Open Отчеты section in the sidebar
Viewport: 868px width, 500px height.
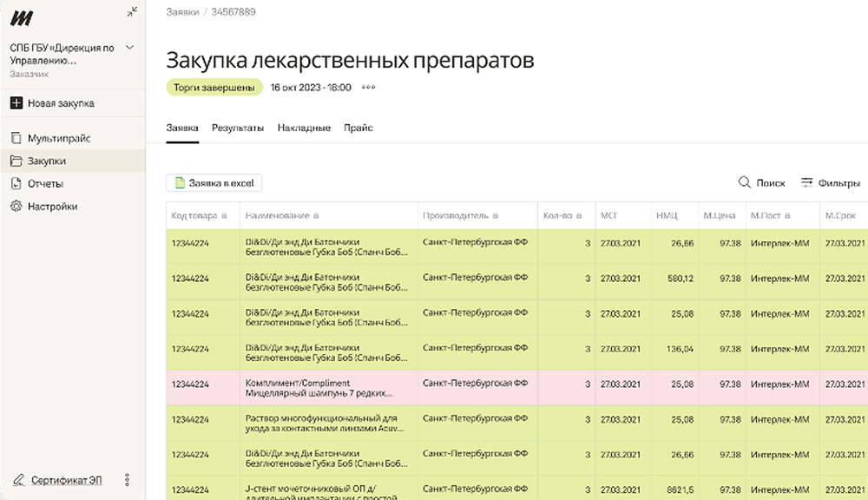[45, 183]
